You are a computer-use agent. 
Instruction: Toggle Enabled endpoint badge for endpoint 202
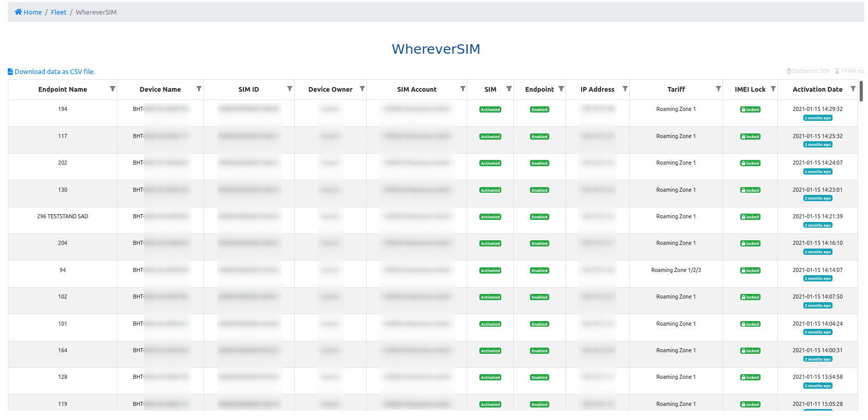539,164
